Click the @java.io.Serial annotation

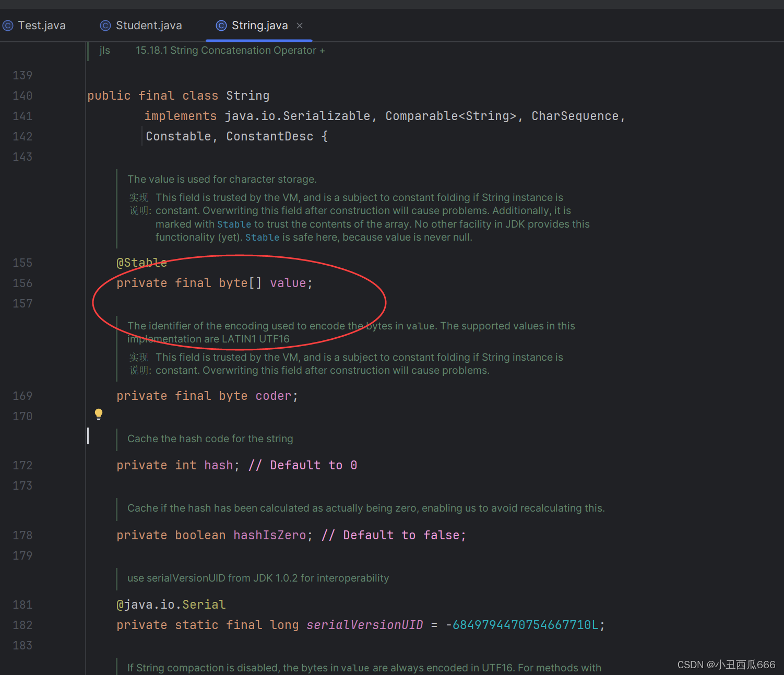tap(171, 605)
